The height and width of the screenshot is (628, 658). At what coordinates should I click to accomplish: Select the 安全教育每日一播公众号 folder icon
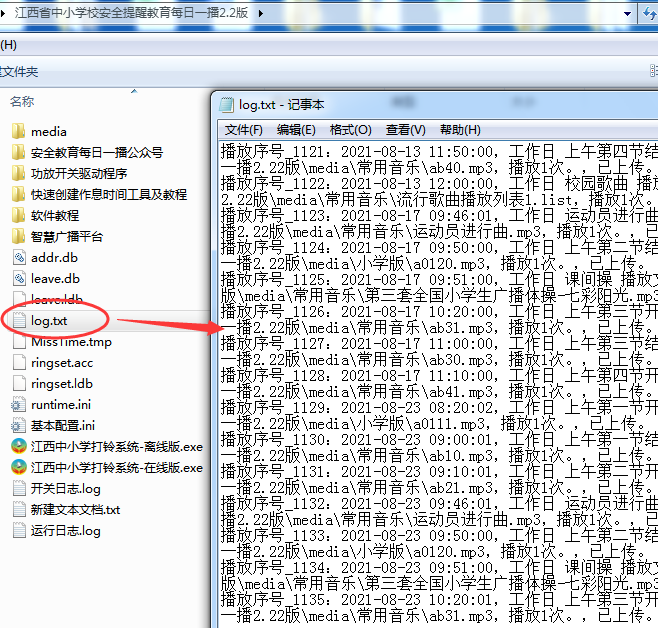tap(18, 153)
